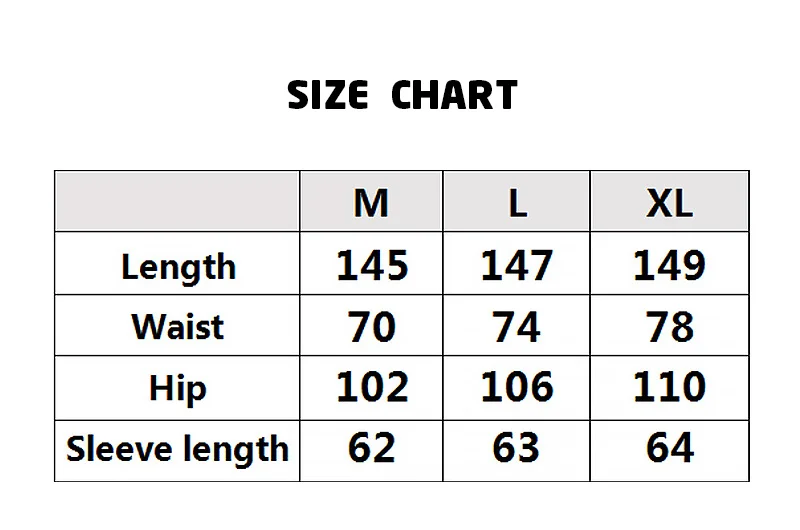The width and height of the screenshot is (800, 530).
Task: Click the waist value 74
Action: [x=516, y=326]
